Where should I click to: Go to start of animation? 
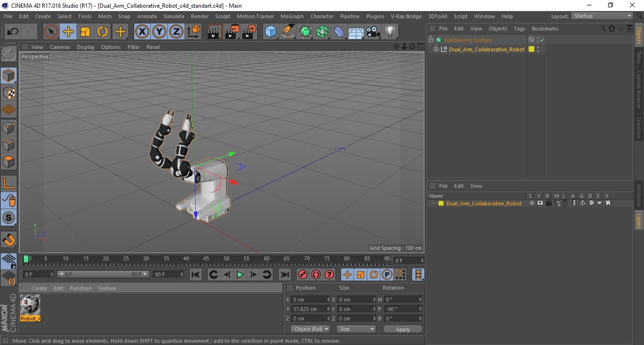[196, 275]
